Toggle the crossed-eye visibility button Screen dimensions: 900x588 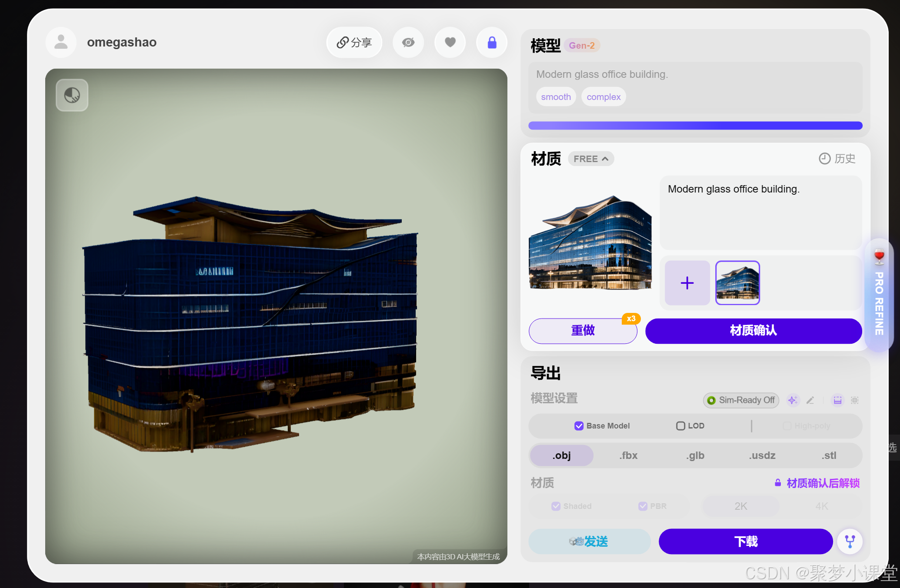tap(408, 43)
